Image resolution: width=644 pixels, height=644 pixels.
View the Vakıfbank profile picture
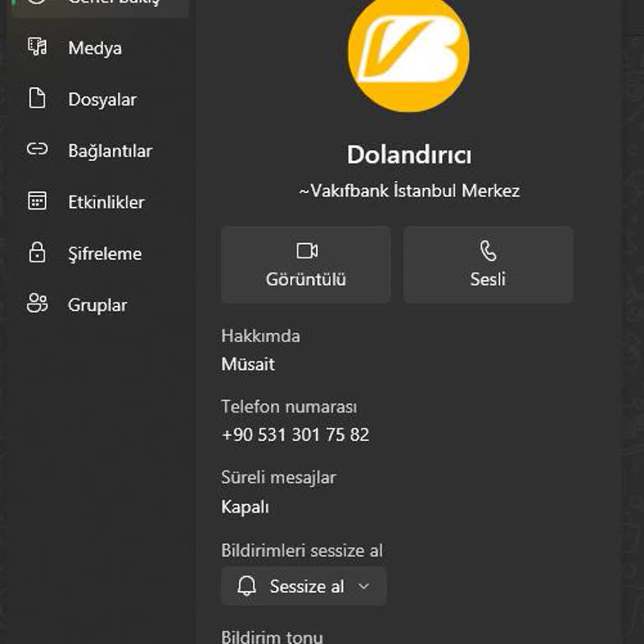pos(408,51)
